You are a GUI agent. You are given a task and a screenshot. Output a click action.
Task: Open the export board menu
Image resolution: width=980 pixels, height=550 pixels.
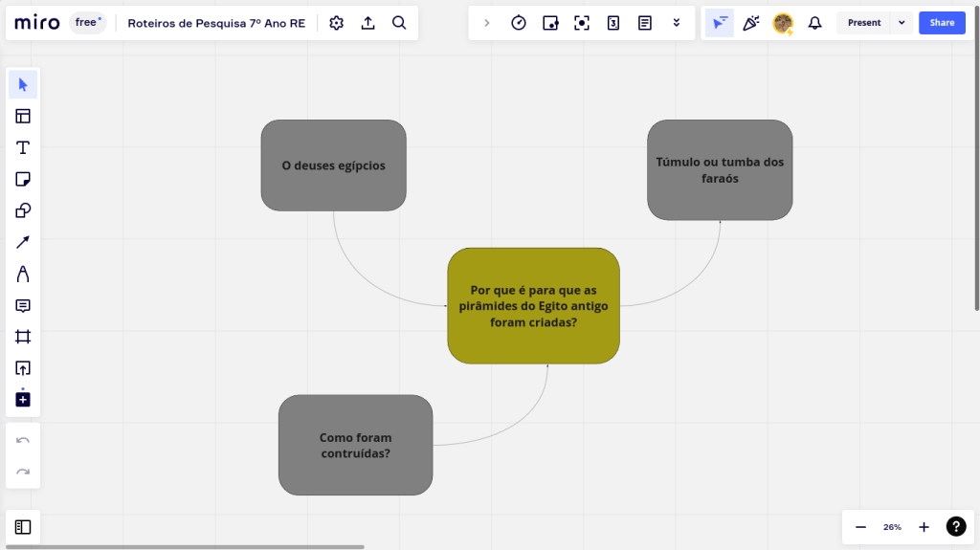click(x=367, y=23)
